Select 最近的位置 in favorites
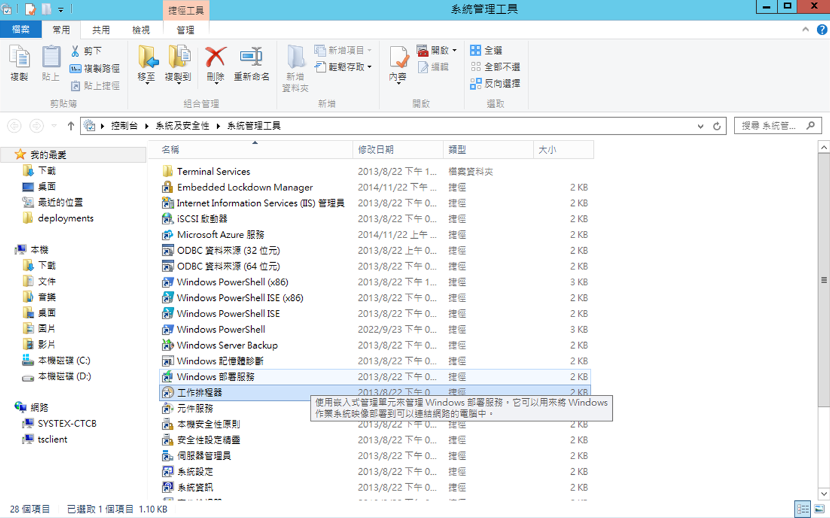 pyautogui.click(x=52, y=202)
